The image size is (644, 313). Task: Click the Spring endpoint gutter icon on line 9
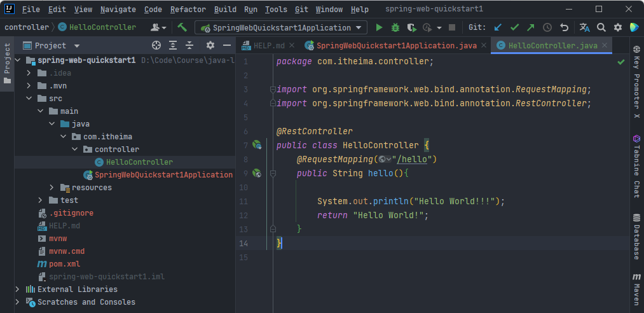click(x=257, y=173)
